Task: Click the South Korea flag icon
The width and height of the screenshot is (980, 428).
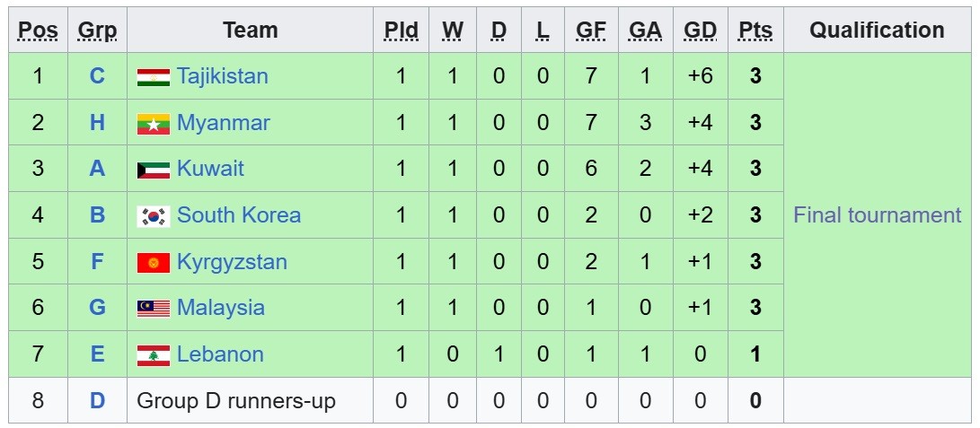Action: click(x=153, y=216)
